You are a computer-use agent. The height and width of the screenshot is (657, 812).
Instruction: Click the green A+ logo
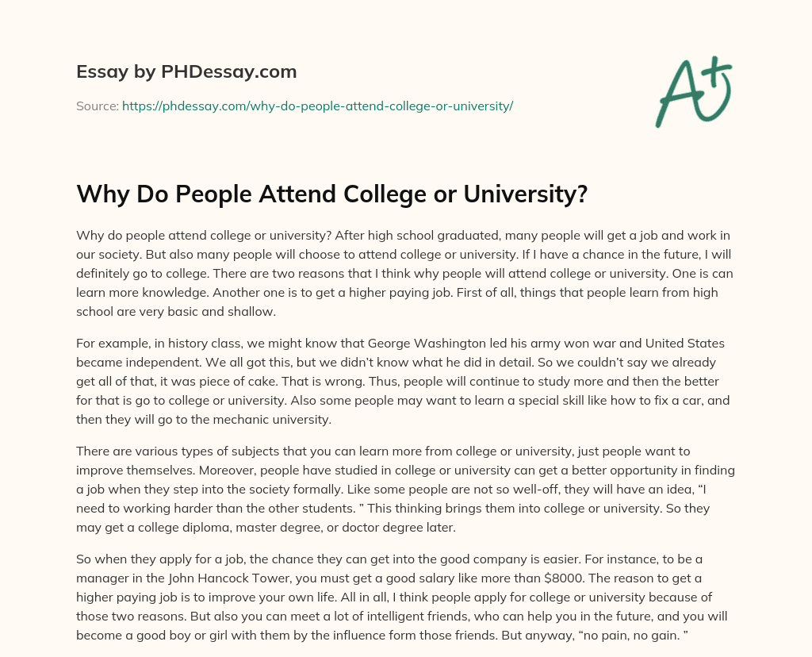point(693,90)
